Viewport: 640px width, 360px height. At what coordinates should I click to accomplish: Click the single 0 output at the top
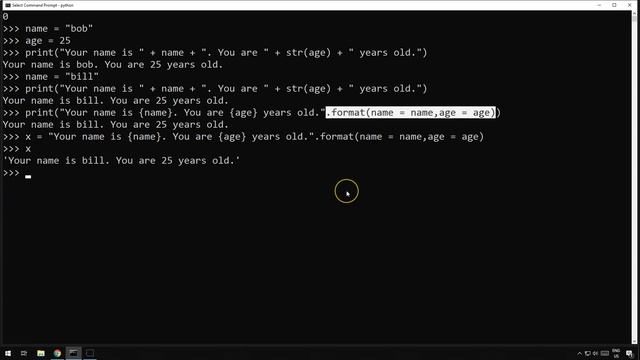pyautogui.click(x=5, y=17)
